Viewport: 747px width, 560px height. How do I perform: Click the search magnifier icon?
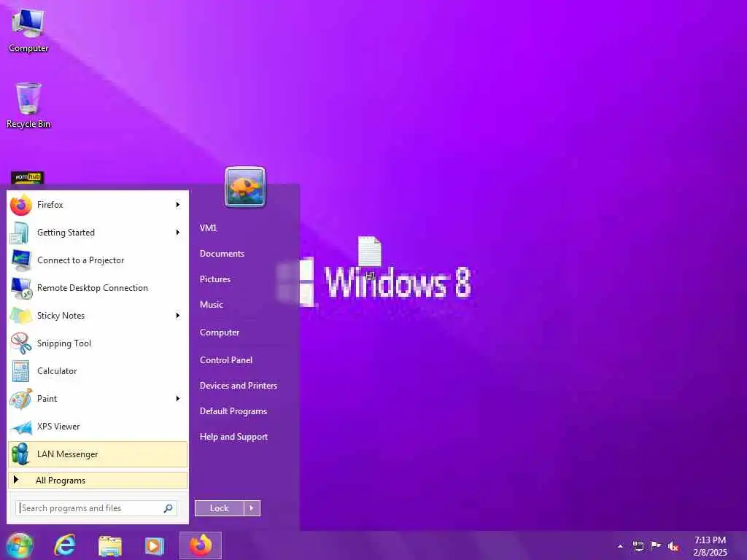coord(169,508)
